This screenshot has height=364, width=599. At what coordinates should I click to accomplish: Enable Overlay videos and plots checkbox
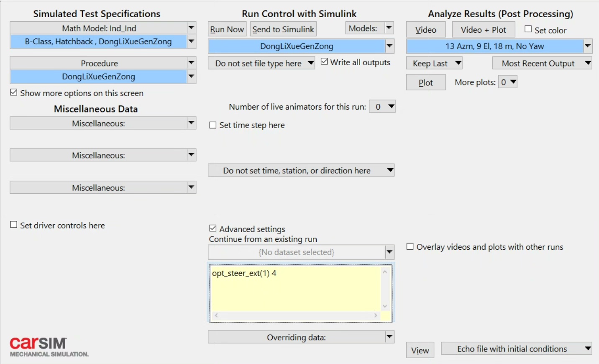pyautogui.click(x=410, y=246)
